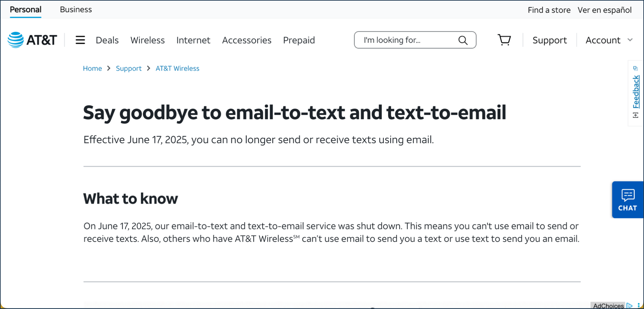Open the Deals menu
Viewport: 644px width, 309px height.
(107, 40)
